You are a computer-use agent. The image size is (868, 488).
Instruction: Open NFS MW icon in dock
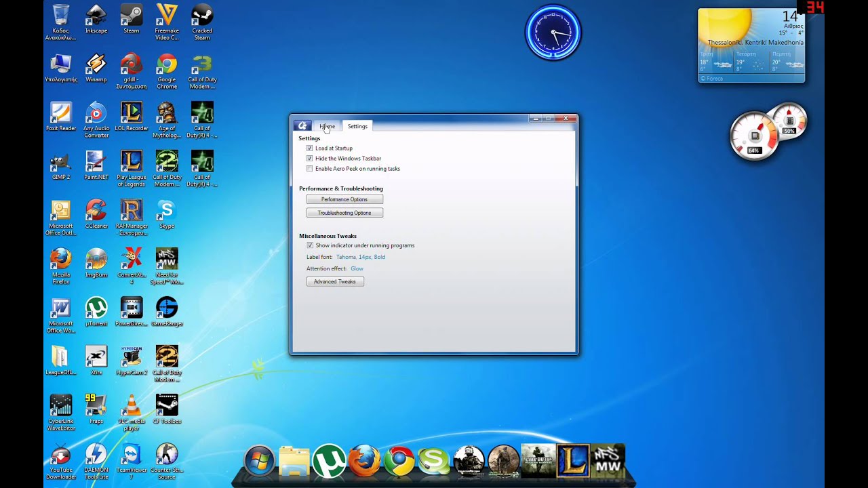click(x=608, y=461)
